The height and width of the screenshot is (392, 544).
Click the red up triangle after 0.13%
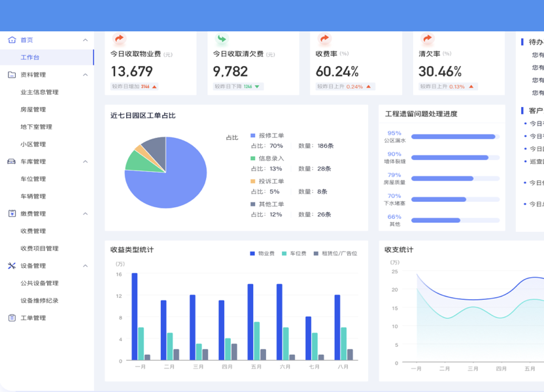[471, 87]
